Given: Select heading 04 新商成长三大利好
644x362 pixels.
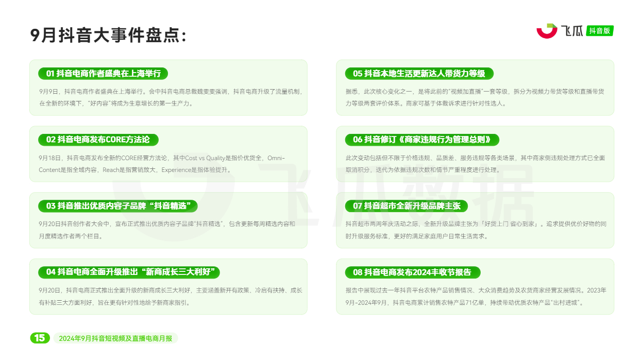Looking at the screenshot, I should tap(129, 272).
